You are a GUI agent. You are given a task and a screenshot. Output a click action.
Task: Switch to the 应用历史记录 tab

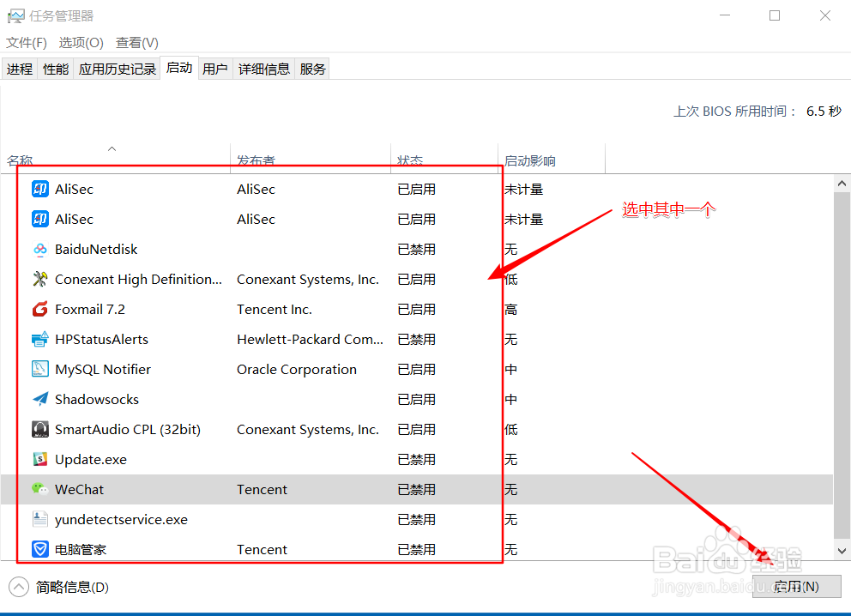coord(118,69)
